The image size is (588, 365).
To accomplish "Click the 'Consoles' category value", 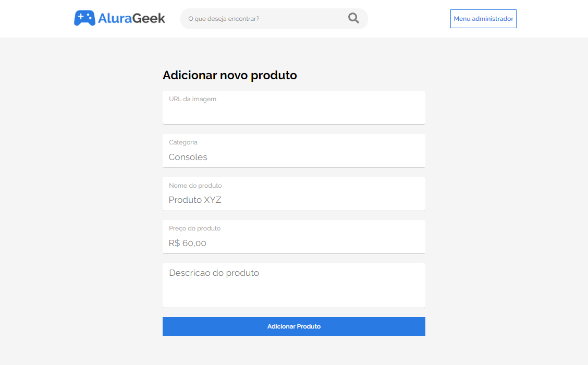I will click(188, 157).
